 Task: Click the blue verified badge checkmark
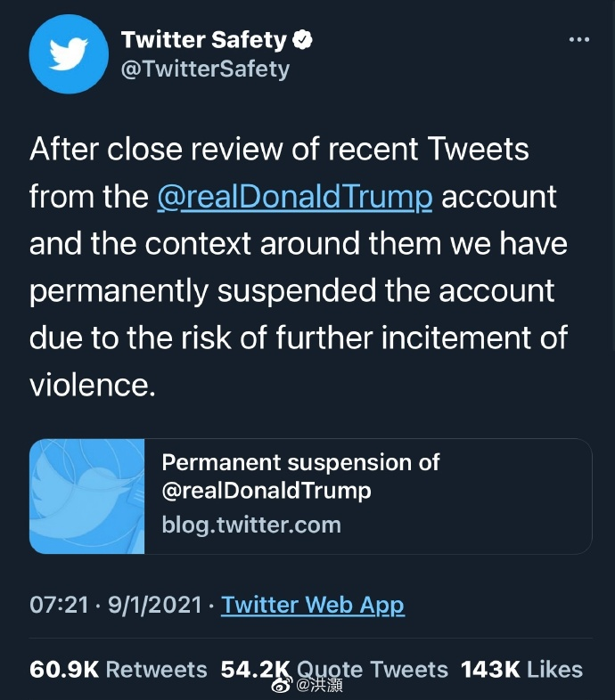point(303,39)
